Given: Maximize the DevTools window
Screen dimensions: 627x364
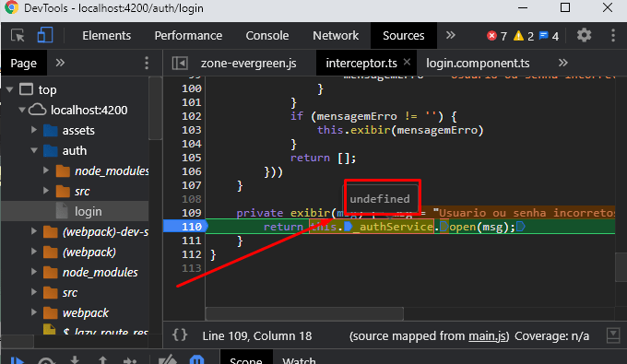Looking at the screenshot, I should (565, 7).
